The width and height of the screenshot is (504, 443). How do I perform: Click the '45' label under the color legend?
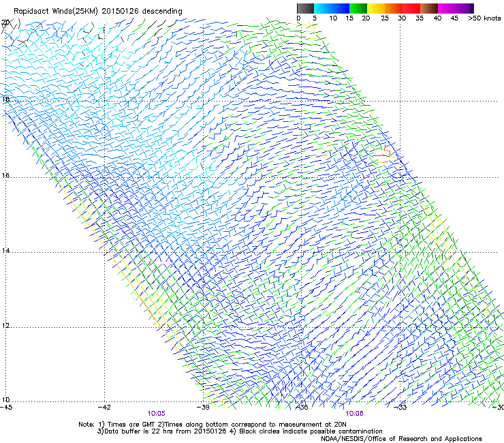(x=454, y=18)
